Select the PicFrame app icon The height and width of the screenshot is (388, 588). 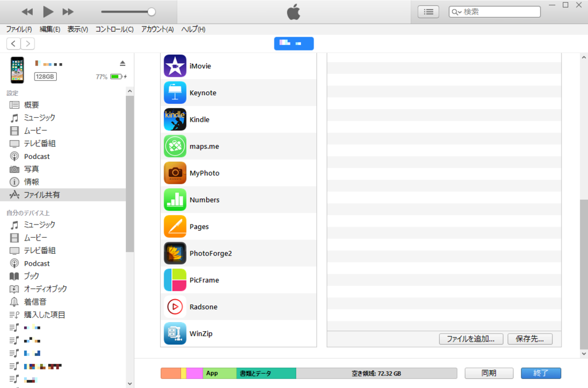click(x=175, y=280)
